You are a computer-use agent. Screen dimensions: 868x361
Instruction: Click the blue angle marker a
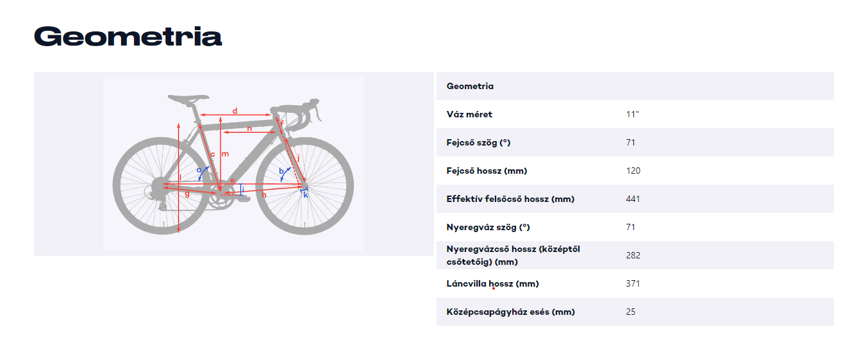pyautogui.click(x=199, y=171)
